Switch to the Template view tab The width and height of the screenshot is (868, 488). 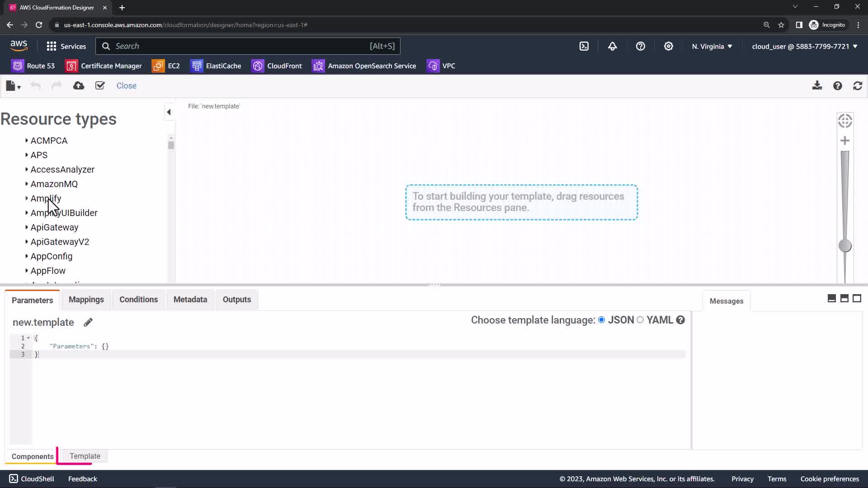[x=85, y=456]
